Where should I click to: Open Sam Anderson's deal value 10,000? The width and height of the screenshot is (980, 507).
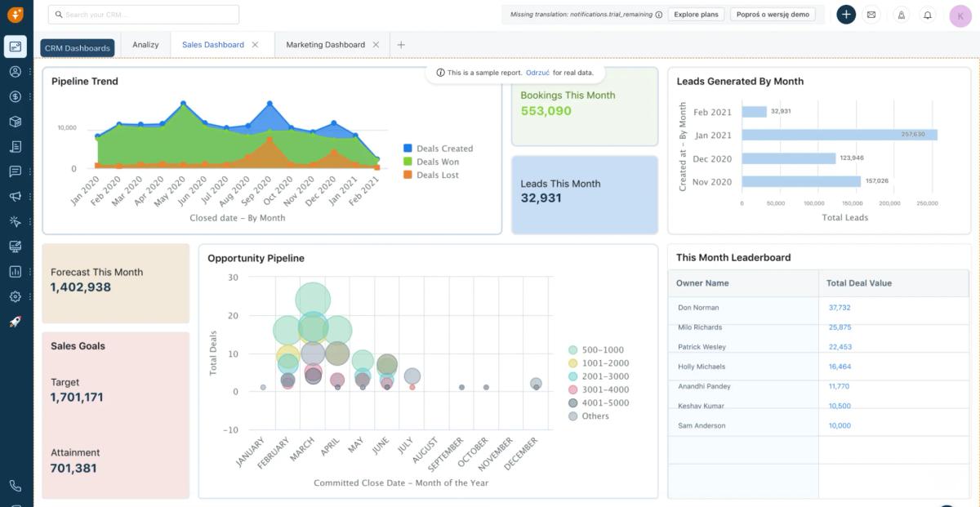[x=840, y=425]
